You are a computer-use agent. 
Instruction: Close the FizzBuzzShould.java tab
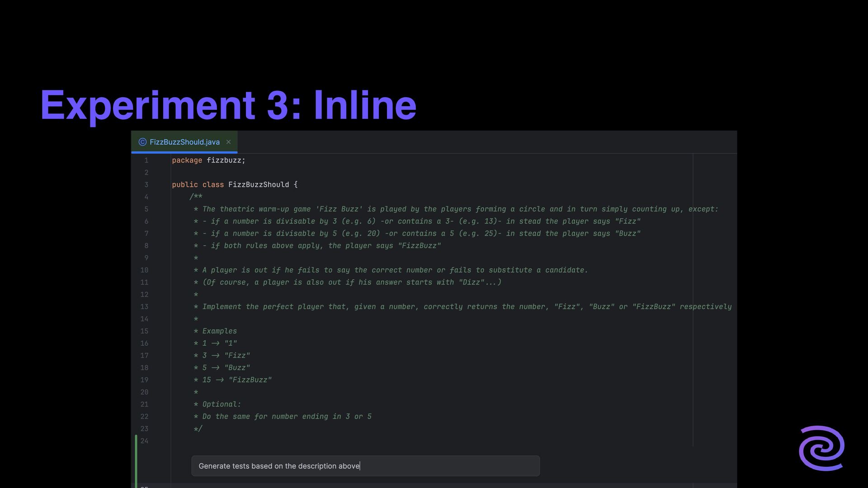228,142
